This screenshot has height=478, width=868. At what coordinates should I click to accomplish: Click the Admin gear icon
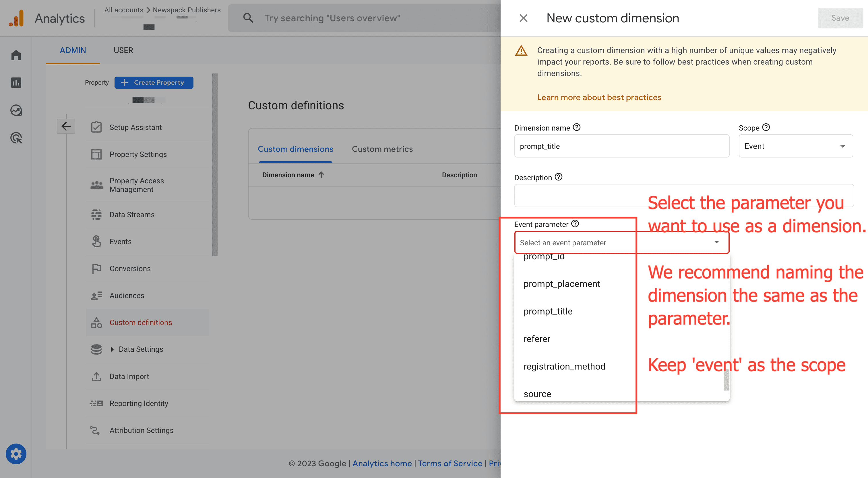[x=16, y=454]
